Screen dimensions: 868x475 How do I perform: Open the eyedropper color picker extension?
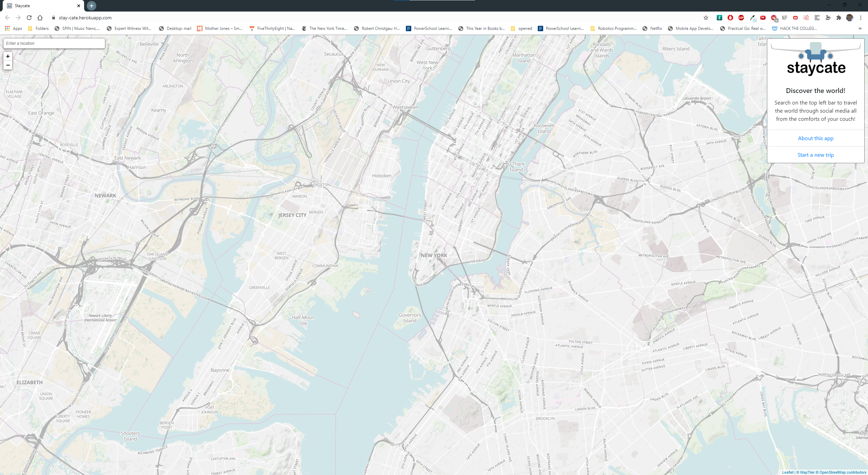click(x=752, y=18)
